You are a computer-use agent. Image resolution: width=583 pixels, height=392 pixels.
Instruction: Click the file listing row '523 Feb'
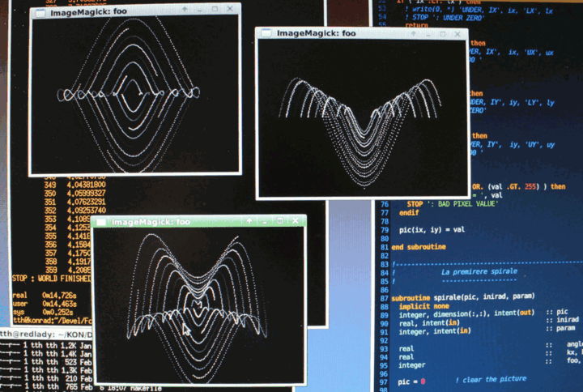tap(46, 361)
